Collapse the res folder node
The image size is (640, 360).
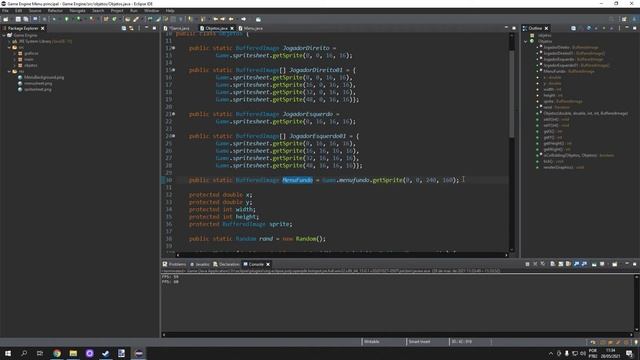tap(9, 71)
